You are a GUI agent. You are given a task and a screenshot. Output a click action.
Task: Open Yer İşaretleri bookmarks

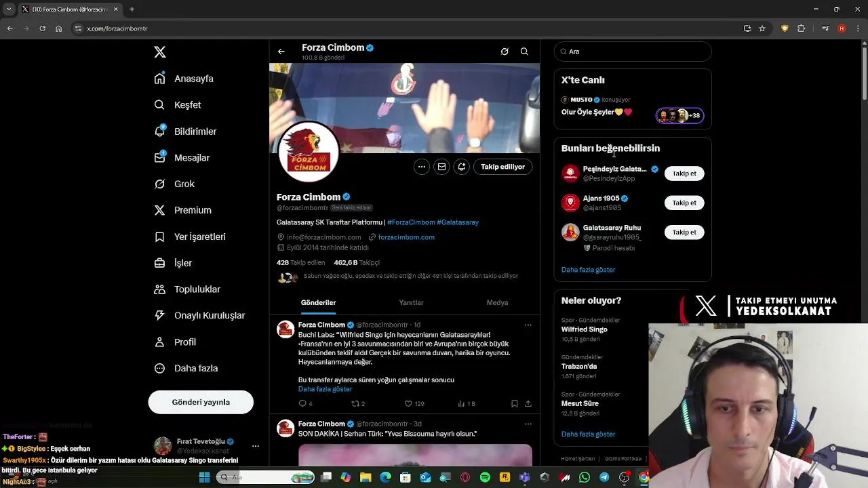click(x=190, y=237)
